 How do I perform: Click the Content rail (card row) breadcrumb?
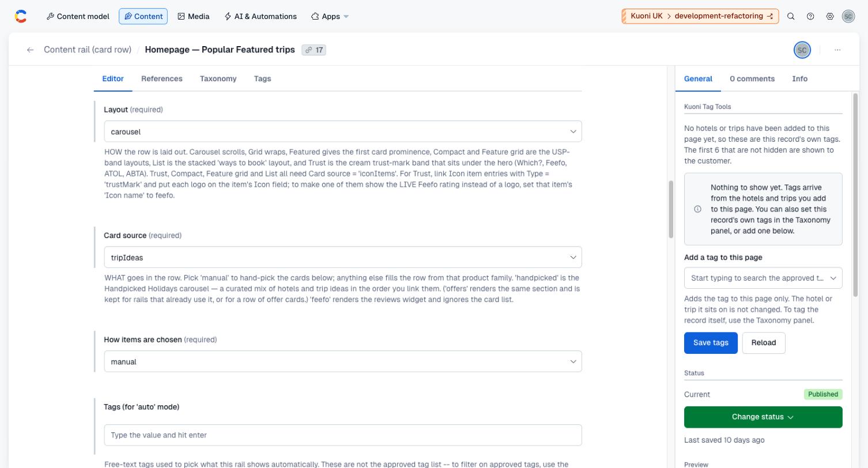pos(88,50)
